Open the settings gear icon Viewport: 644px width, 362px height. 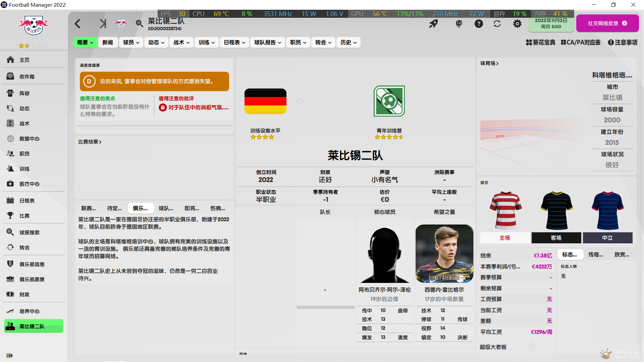(x=518, y=23)
